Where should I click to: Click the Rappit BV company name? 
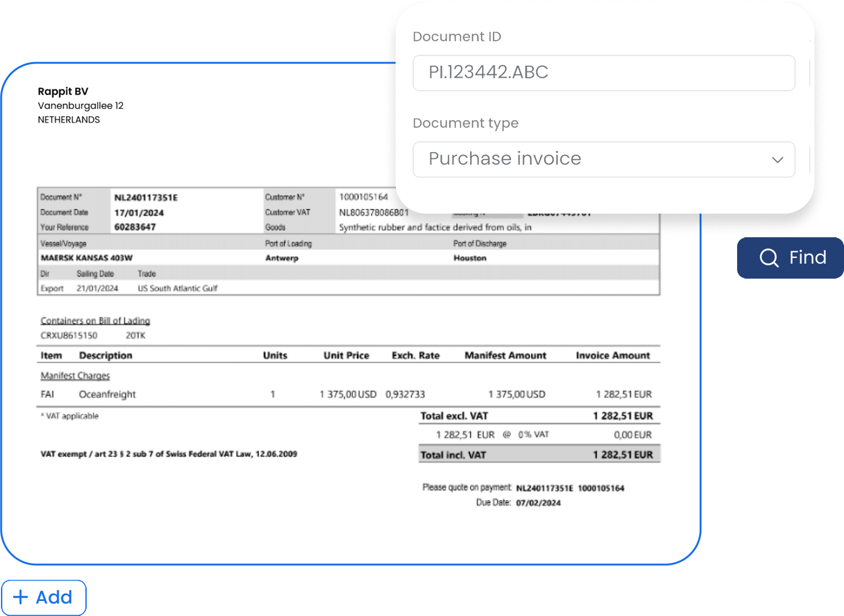[63, 91]
